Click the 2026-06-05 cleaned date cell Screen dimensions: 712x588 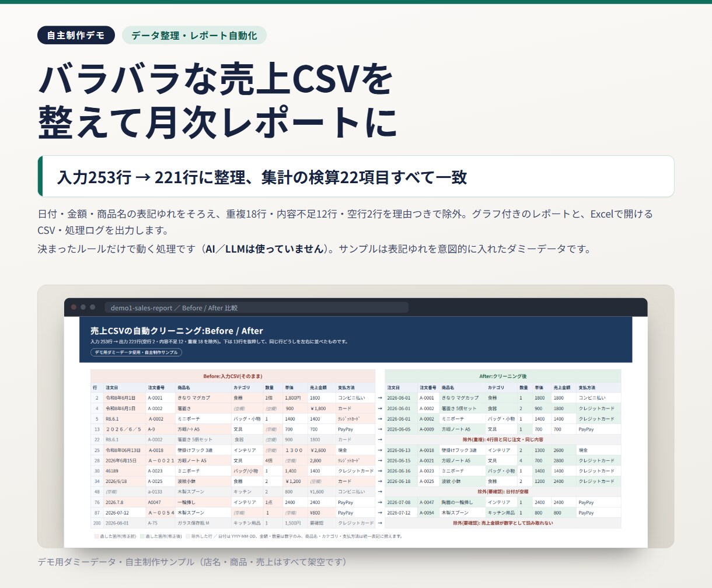(x=401, y=429)
